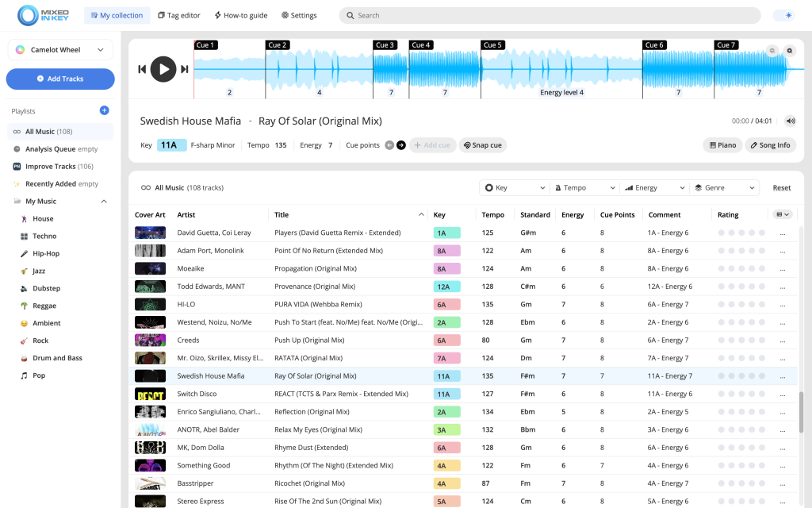This screenshot has height=508, width=812.
Task: Jump to the next cue point arrow
Action: 401,145
